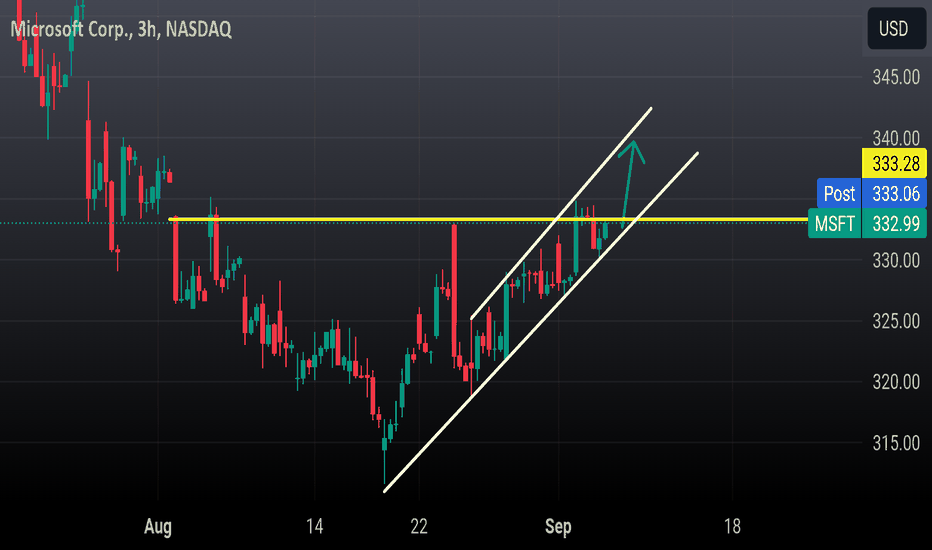Click the Post 333.06 price label
The width and height of the screenshot is (932, 550).
871,193
